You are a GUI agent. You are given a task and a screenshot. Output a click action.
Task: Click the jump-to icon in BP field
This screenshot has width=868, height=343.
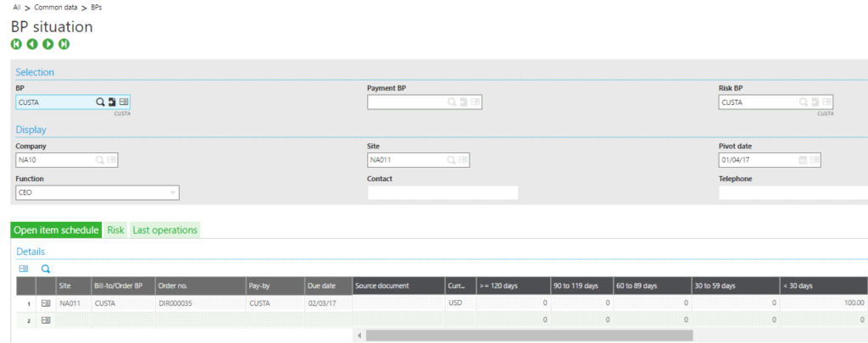112,102
